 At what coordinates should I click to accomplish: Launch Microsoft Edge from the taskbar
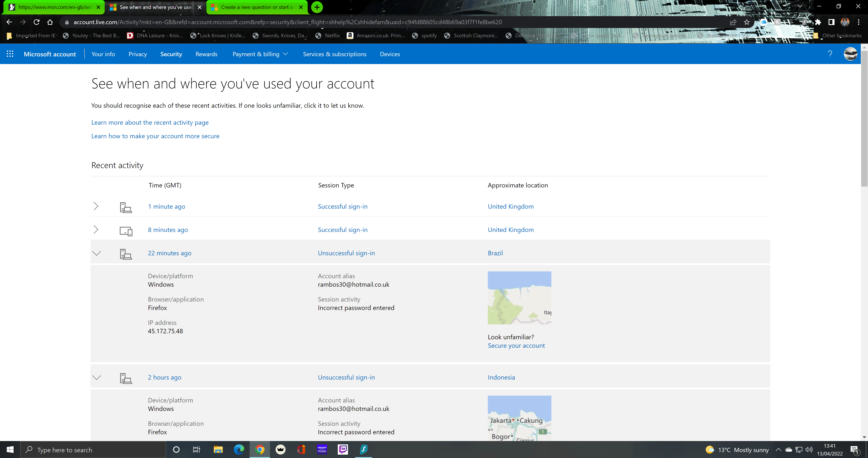[x=239, y=450]
